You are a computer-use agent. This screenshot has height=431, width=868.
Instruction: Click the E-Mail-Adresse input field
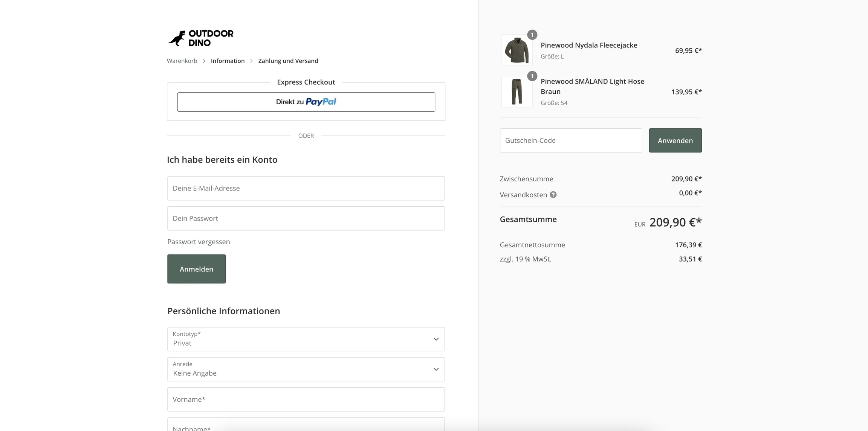[306, 188]
